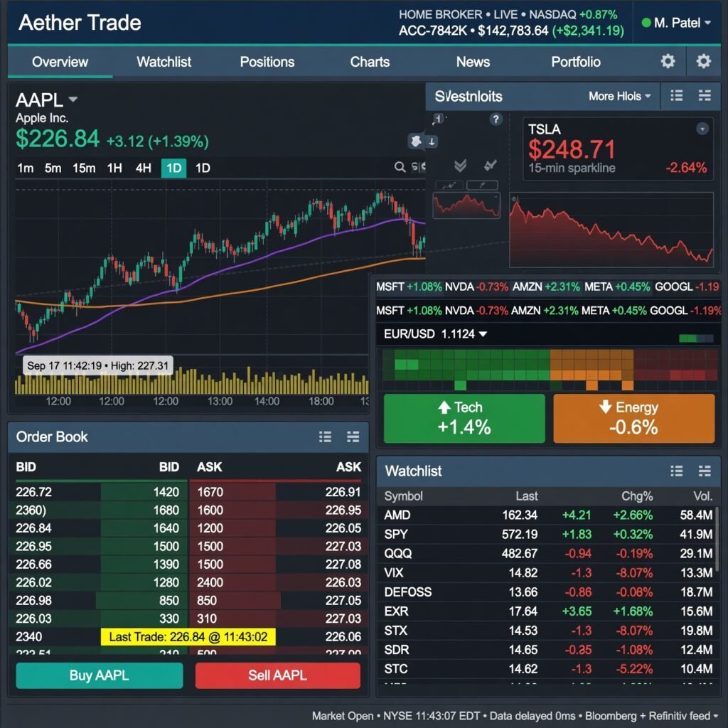Switch Order Book to list view icon

[x=325, y=437]
